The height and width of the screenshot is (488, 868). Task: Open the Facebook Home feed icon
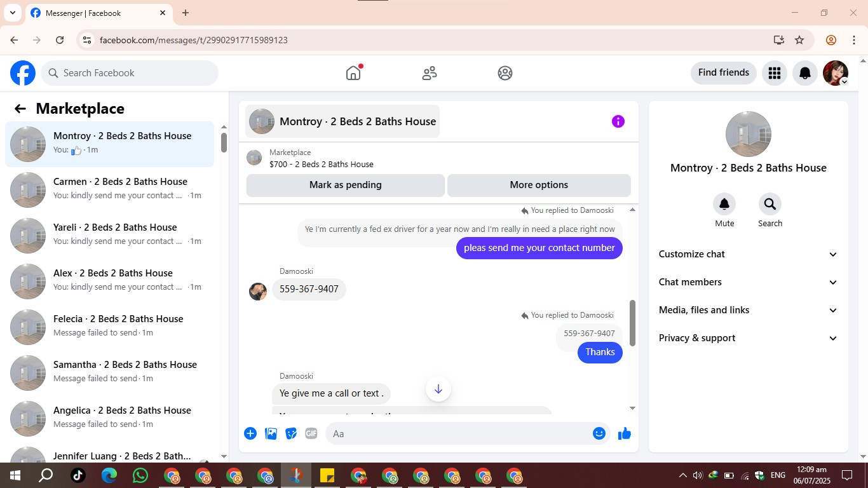pyautogui.click(x=353, y=73)
